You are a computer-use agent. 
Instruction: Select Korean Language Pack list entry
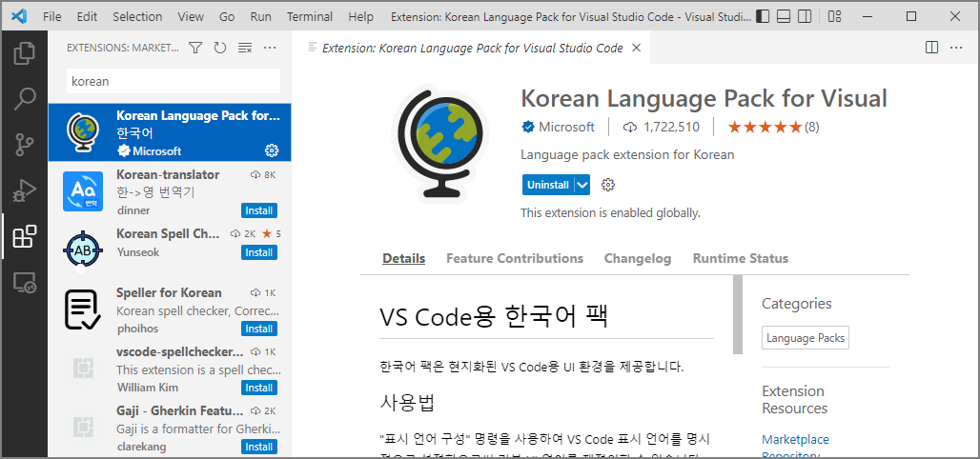click(170, 132)
